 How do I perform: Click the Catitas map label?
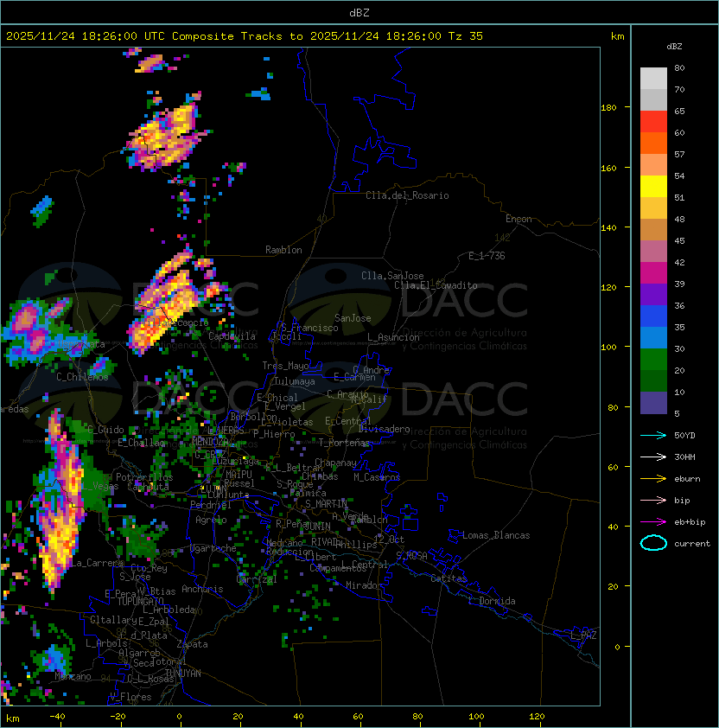(x=449, y=578)
